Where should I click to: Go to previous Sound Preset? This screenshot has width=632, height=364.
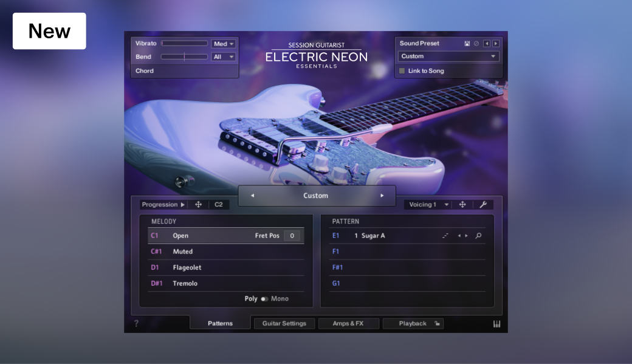coord(487,44)
